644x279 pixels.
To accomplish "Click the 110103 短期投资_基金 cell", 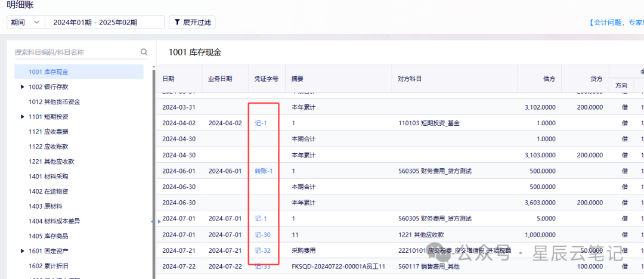I will tap(429, 123).
